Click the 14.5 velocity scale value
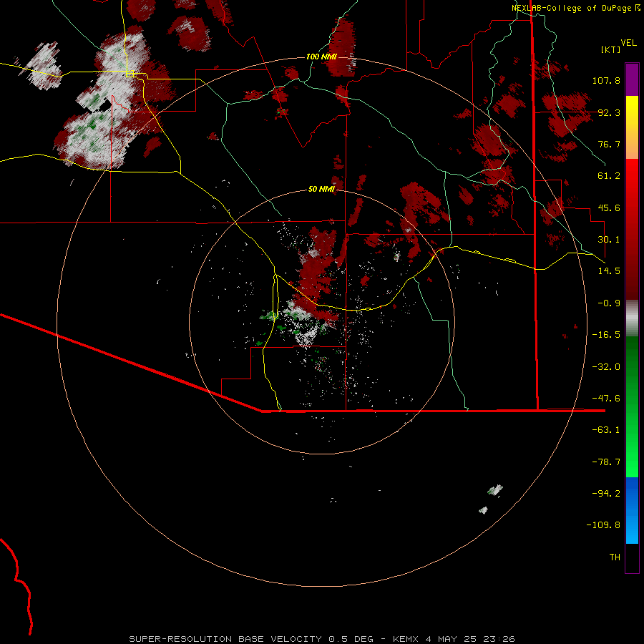This screenshot has height=644, width=644. click(609, 271)
